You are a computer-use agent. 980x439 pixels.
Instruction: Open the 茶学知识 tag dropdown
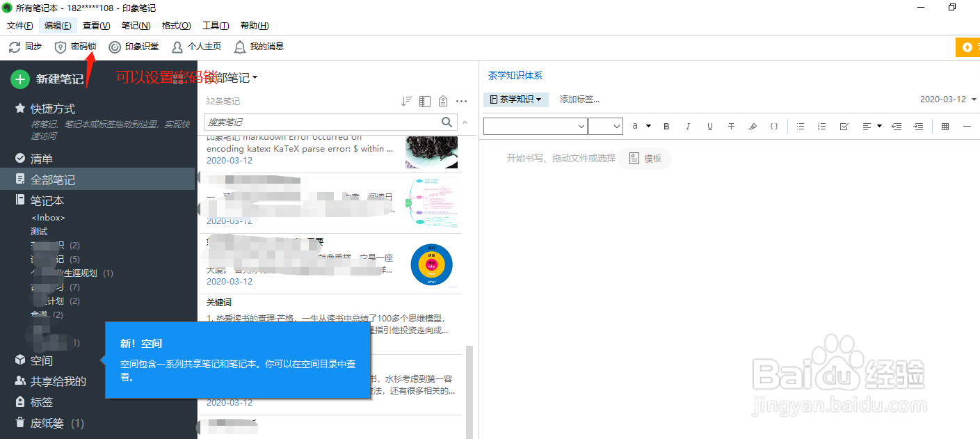(515, 99)
